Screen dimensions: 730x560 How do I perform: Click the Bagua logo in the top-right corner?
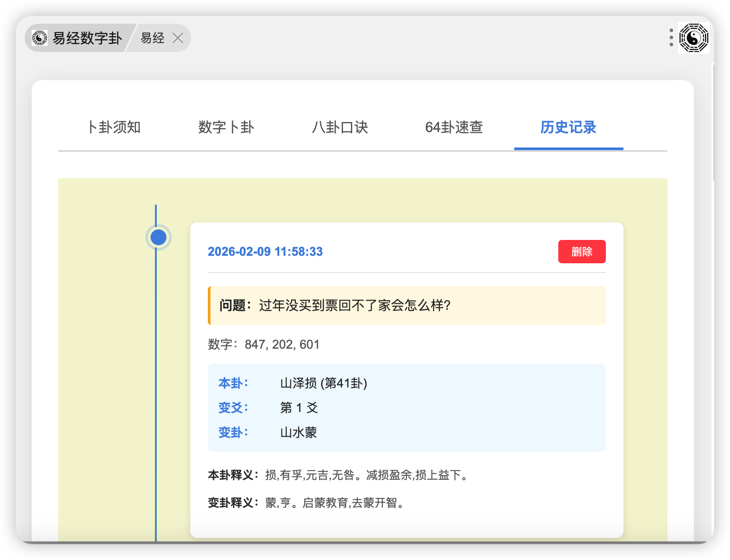pyautogui.click(x=693, y=38)
